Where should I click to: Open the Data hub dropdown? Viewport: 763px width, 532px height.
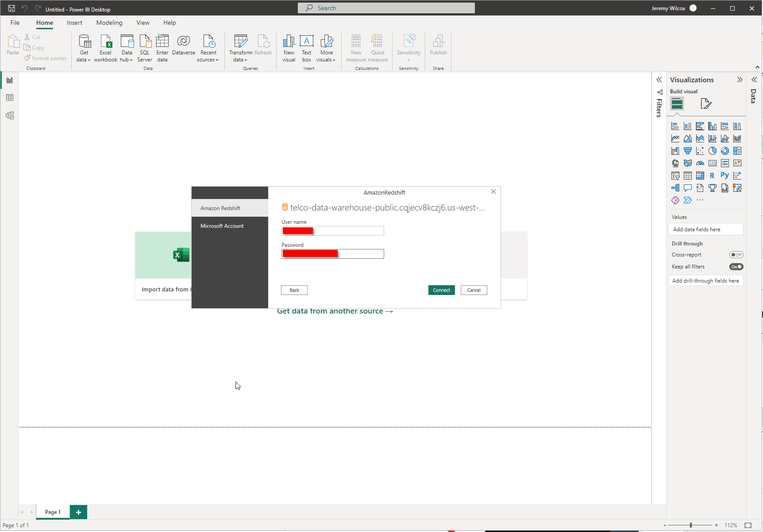point(127,48)
